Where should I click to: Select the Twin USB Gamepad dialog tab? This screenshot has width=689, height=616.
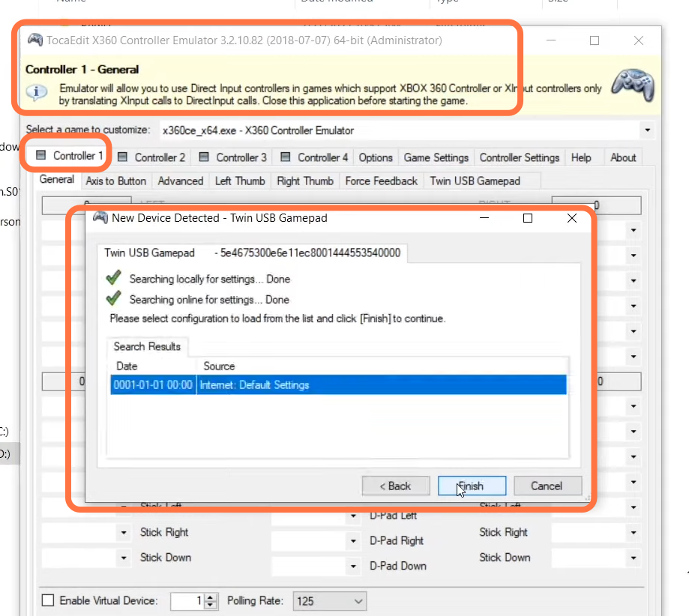[x=252, y=253]
